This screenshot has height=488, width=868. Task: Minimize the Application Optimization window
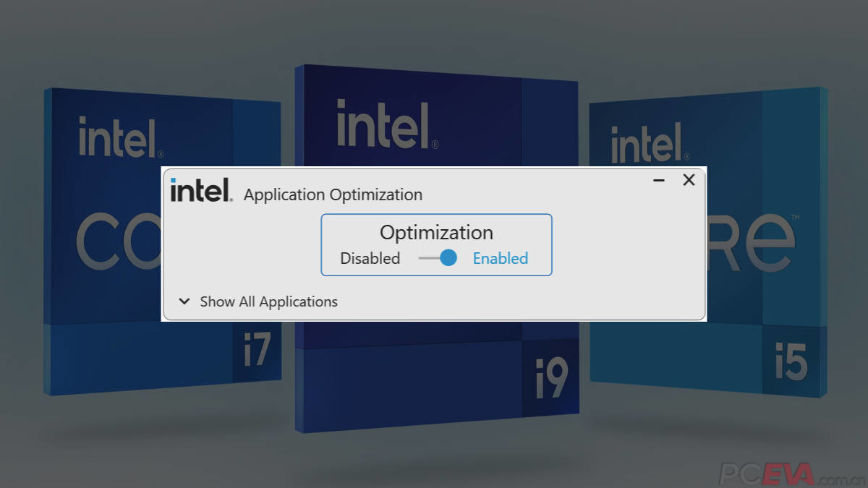[659, 180]
